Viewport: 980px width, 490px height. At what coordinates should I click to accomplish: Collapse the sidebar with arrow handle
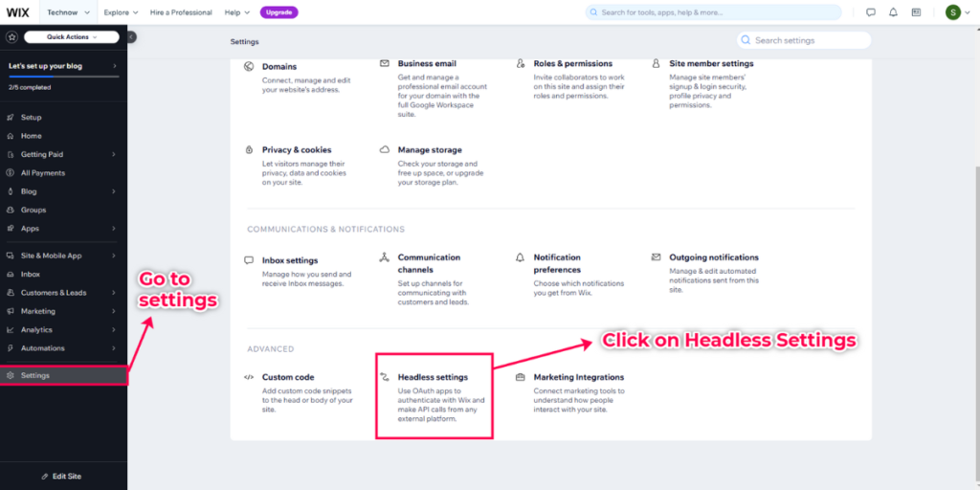point(131,37)
